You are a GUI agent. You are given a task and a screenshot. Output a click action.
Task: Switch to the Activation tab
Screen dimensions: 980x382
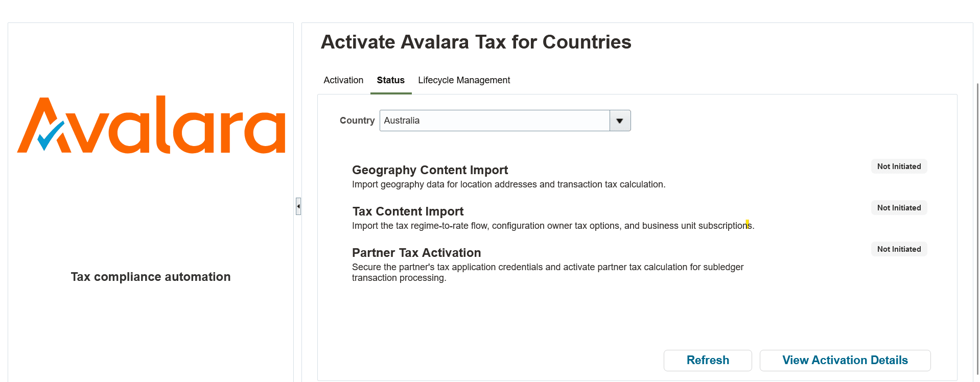click(343, 80)
